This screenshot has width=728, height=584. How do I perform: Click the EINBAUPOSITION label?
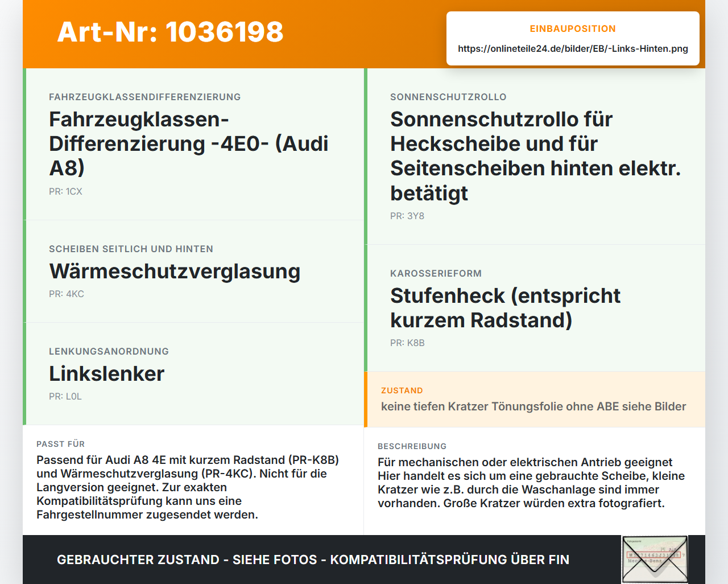point(573,28)
